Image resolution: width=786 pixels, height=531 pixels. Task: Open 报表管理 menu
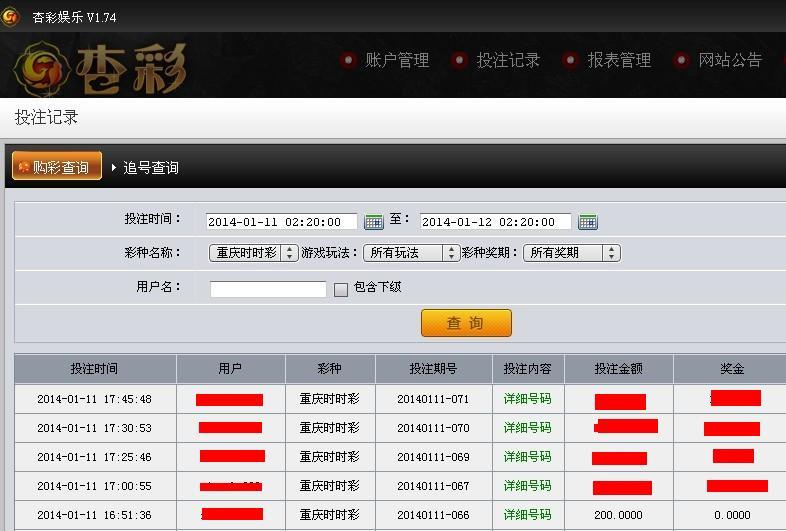pyautogui.click(x=620, y=60)
